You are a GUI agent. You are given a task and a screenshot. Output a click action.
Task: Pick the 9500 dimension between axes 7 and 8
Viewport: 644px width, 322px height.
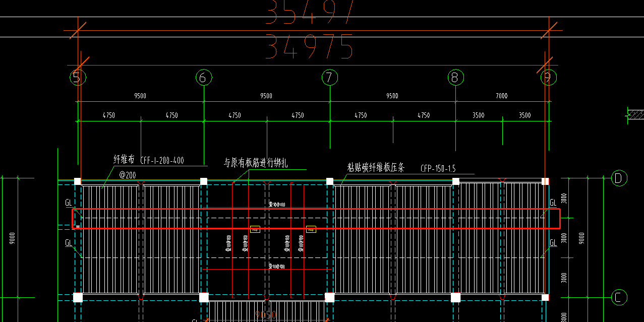coord(392,96)
